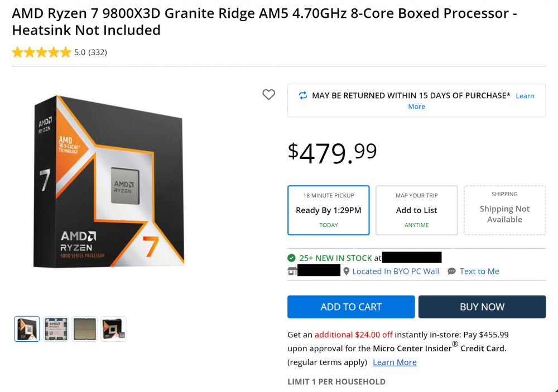Click the first star in the rating
Image resolution: width=558 pixels, height=392 pixels.
coord(17,52)
